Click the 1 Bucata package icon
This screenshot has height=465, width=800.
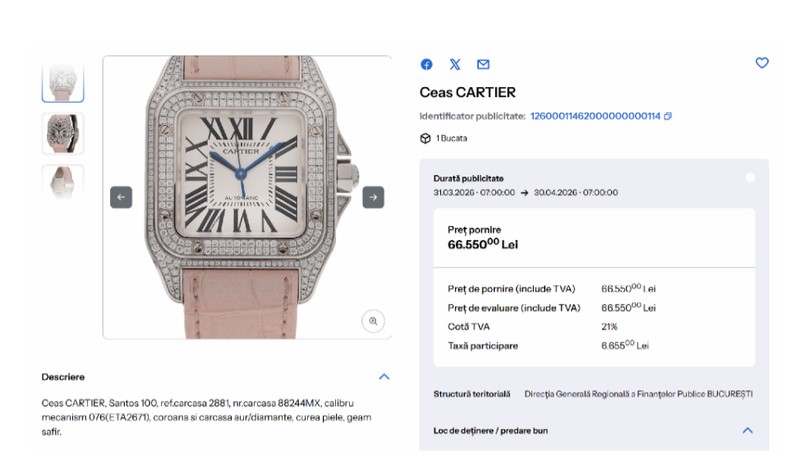(426, 138)
